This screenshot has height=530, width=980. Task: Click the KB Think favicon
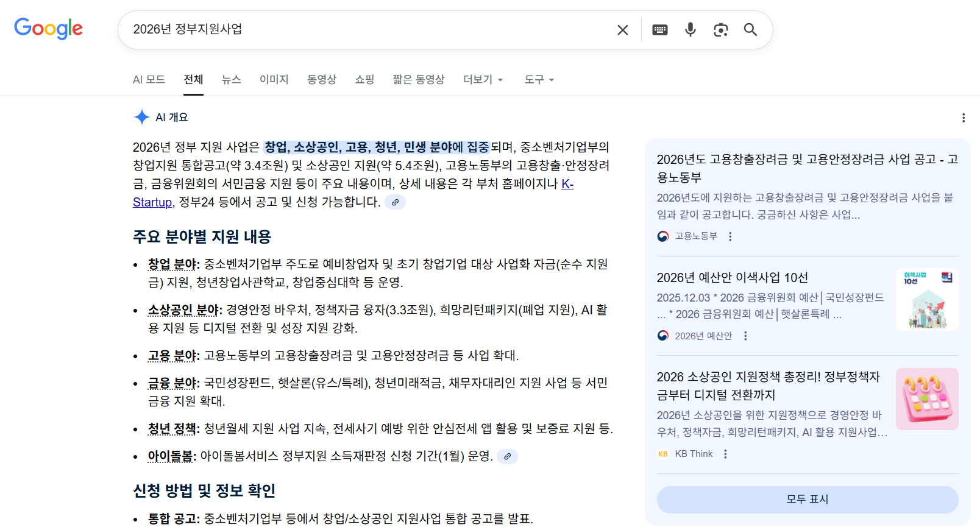(663, 454)
